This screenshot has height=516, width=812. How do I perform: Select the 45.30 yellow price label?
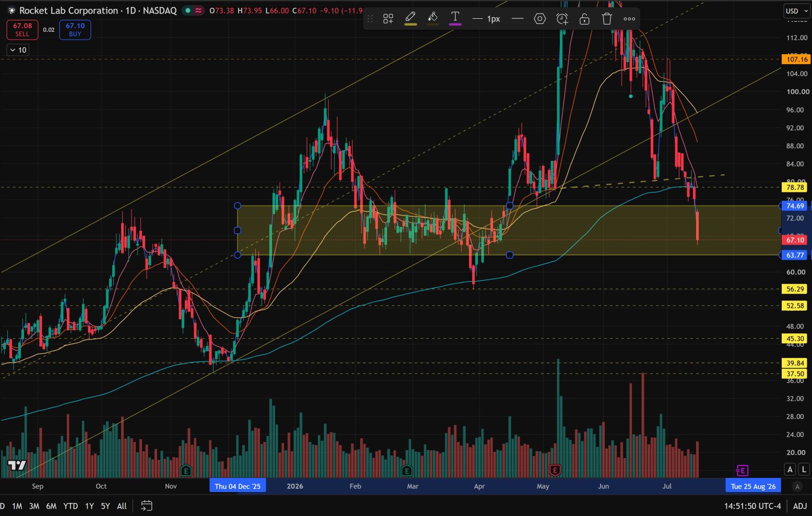tap(795, 339)
